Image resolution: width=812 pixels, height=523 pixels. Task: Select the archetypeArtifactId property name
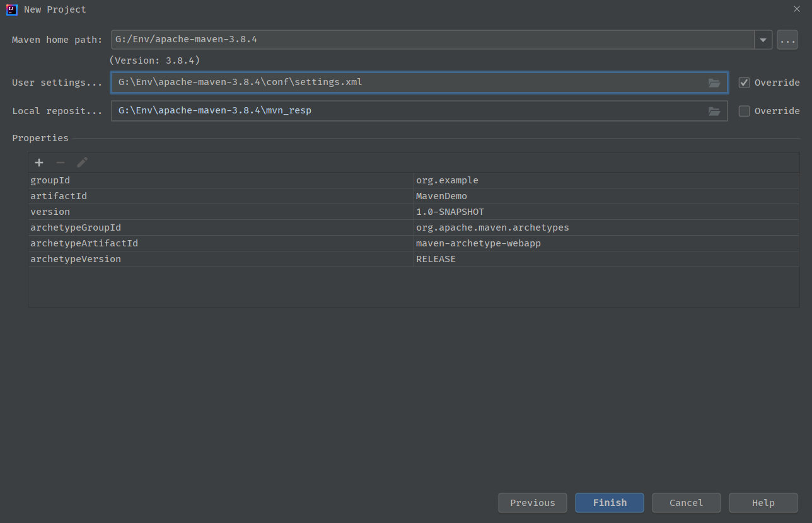221,243
